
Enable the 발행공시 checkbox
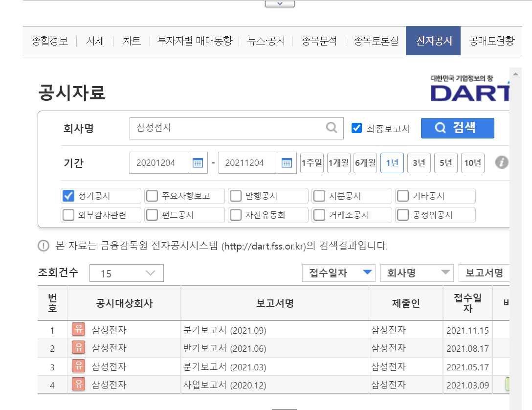coord(236,196)
